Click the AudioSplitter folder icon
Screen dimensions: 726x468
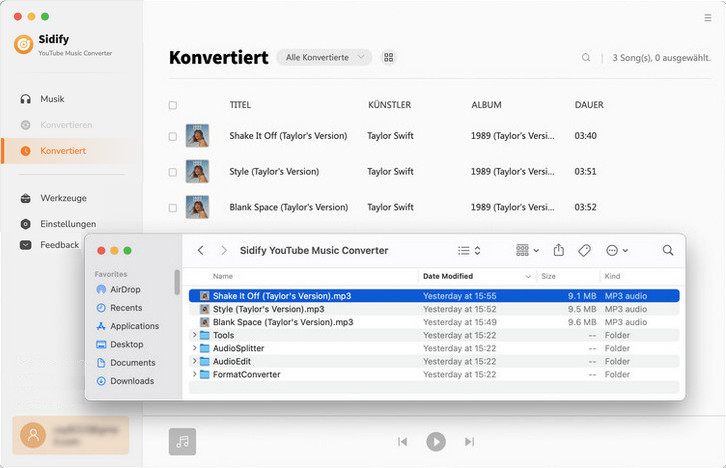pos(205,348)
